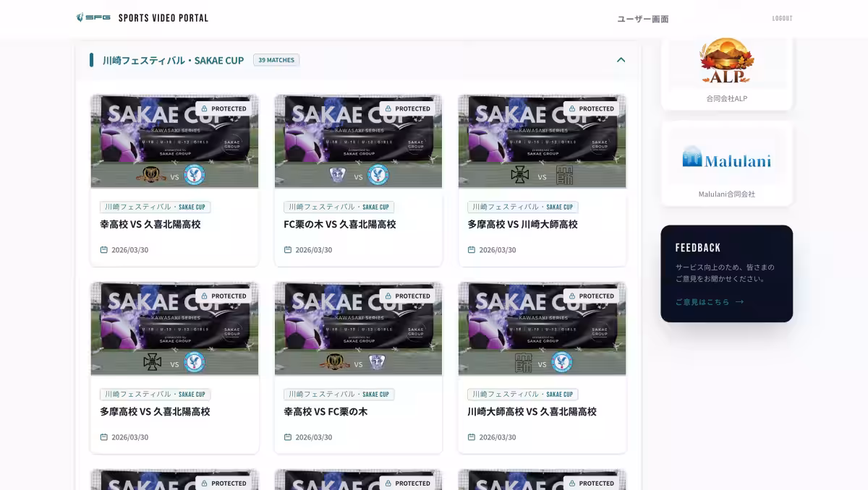Click calendar icon on 多摩高校 VS 久喜北陽高校 card
This screenshot has height=490, width=868.
coord(104,437)
